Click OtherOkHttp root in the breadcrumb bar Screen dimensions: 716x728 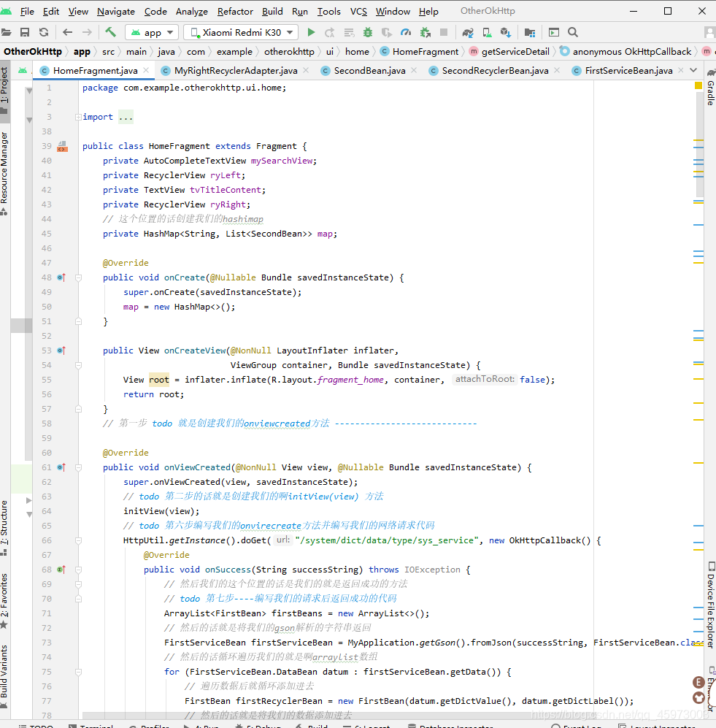(x=33, y=52)
